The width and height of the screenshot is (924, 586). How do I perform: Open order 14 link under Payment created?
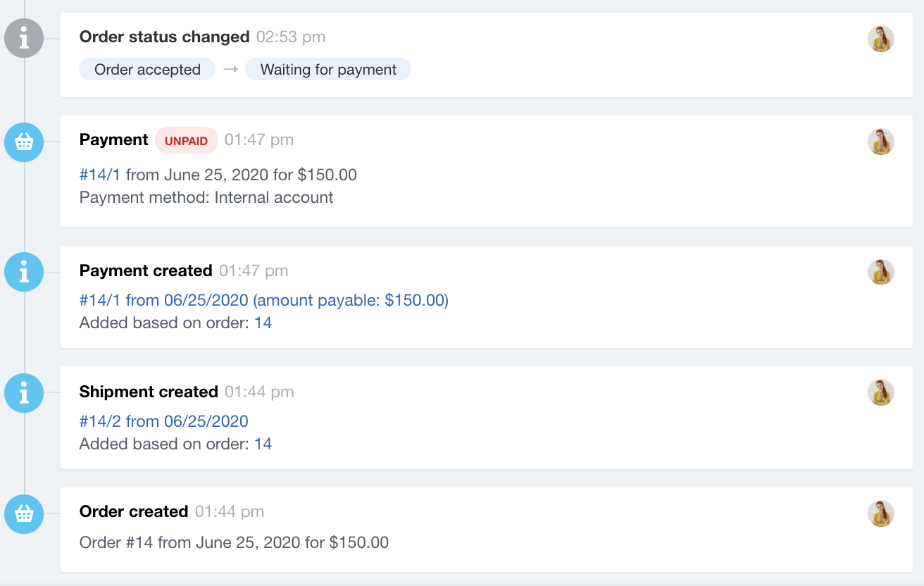263,323
